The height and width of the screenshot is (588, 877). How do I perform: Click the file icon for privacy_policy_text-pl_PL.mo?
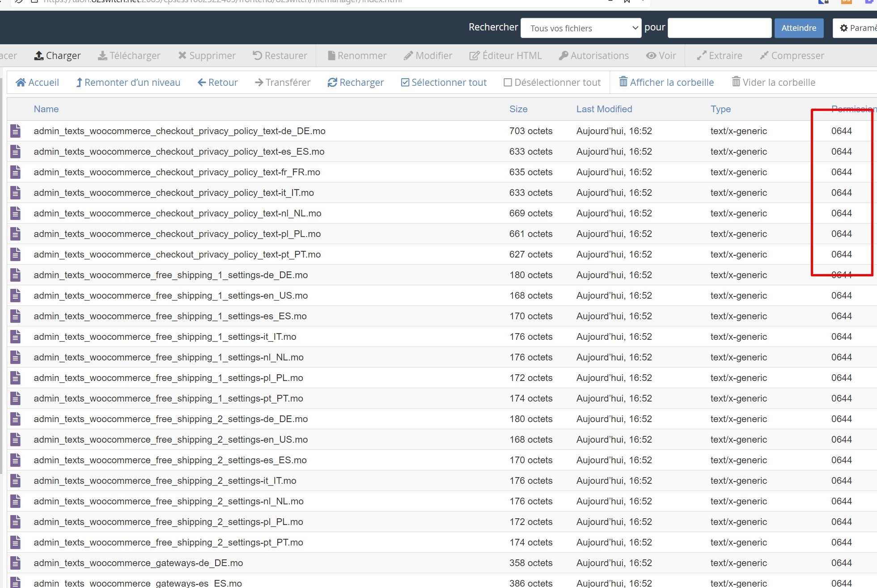coord(16,234)
